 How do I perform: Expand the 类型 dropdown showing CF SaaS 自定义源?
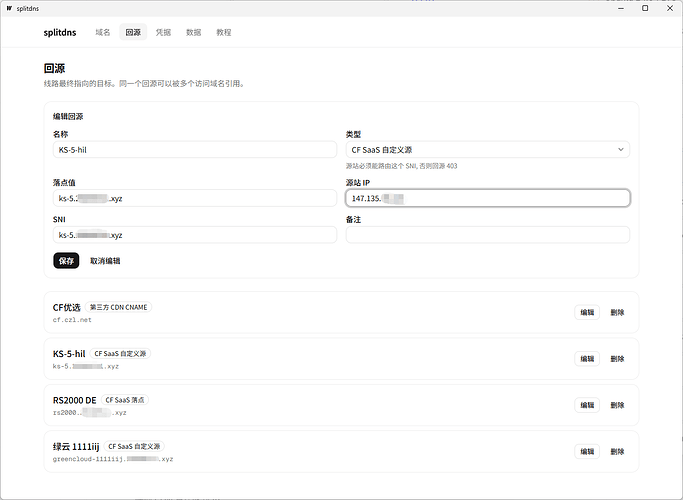pyautogui.click(x=488, y=149)
